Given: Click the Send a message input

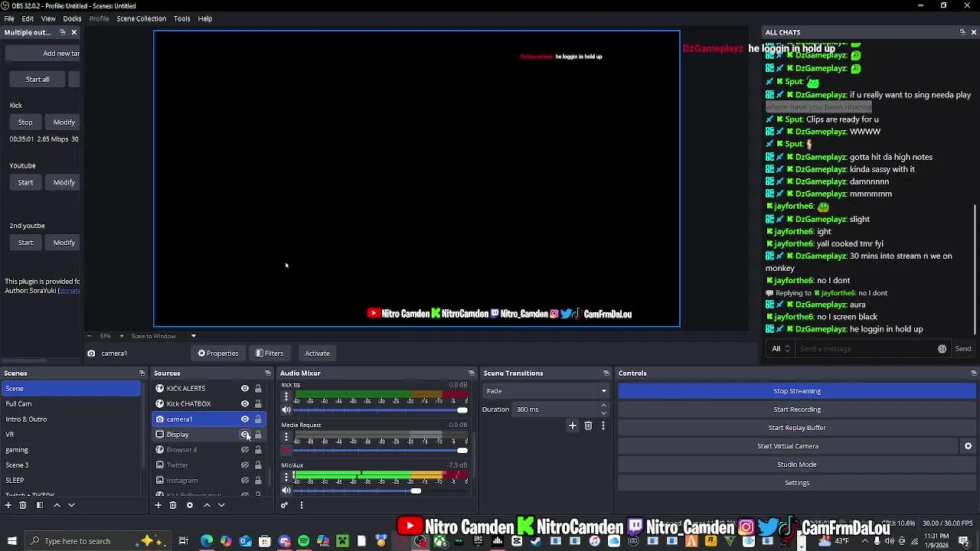Looking at the screenshot, I should pyautogui.click(x=865, y=349).
